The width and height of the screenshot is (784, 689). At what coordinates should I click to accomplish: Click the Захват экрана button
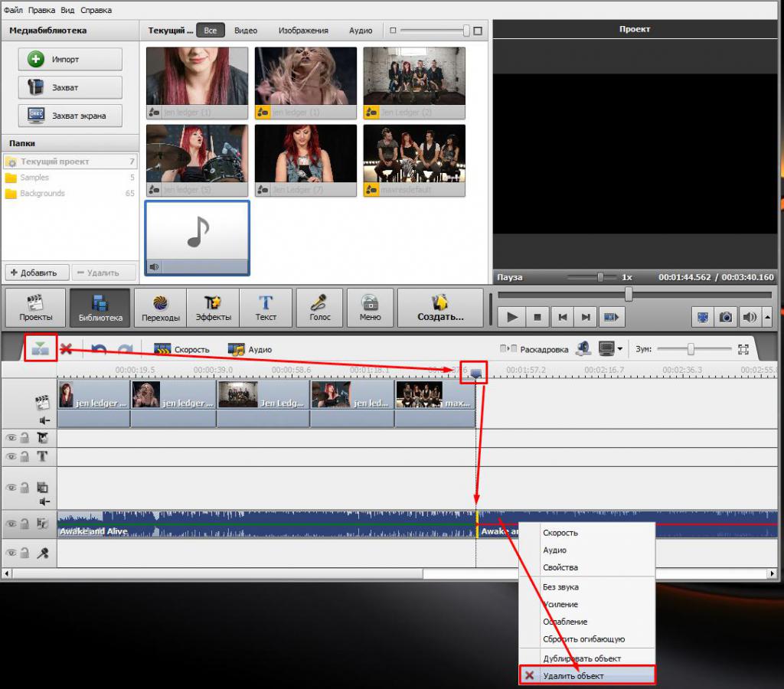tap(70, 116)
